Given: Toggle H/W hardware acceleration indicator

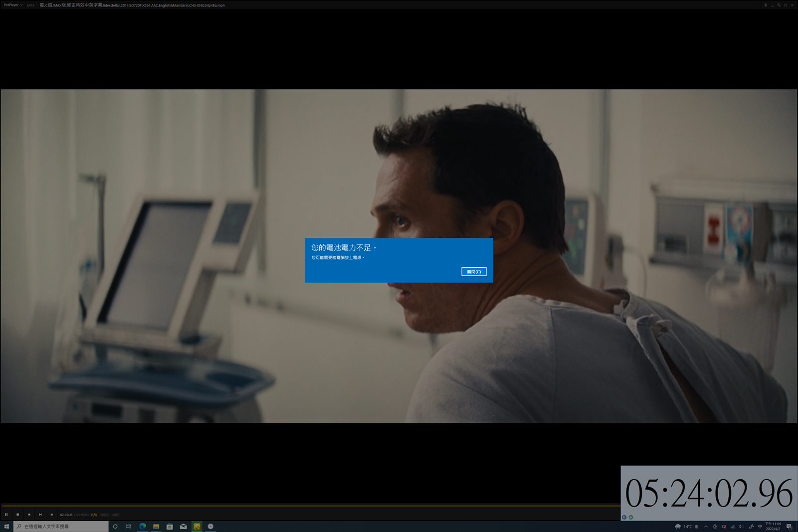Looking at the screenshot, I should coord(94,515).
